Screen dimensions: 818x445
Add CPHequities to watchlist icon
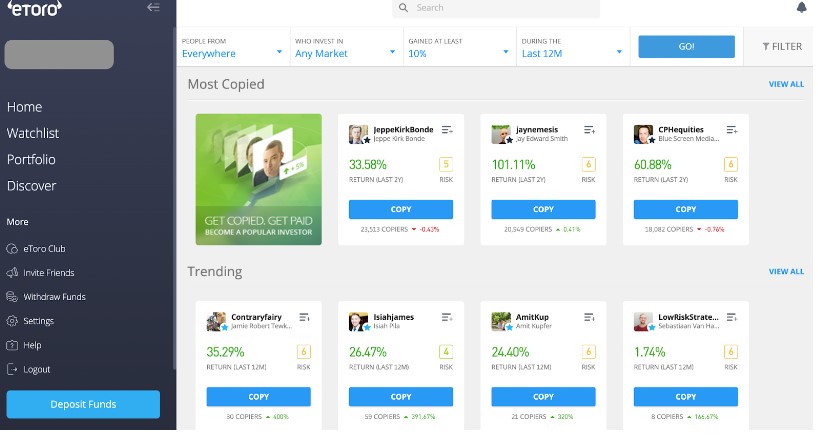point(732,130)
